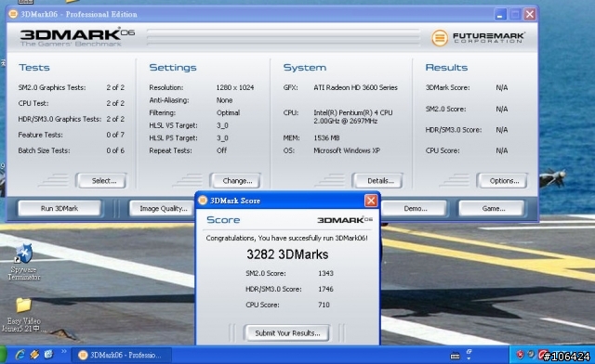Screen dimensions: 595x364
Task: Click Anti-Aliasing value 'None'
Action: 224,100
